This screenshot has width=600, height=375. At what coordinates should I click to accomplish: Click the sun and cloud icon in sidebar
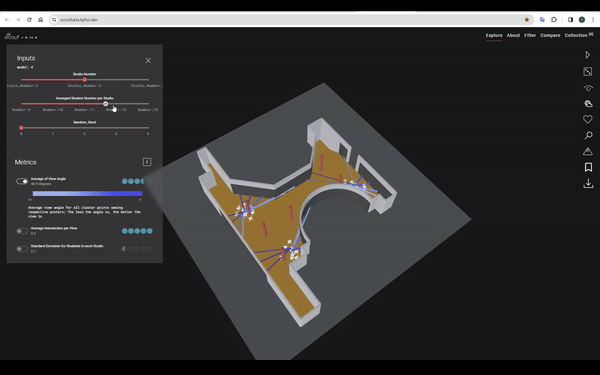click(x=588, y=104)
